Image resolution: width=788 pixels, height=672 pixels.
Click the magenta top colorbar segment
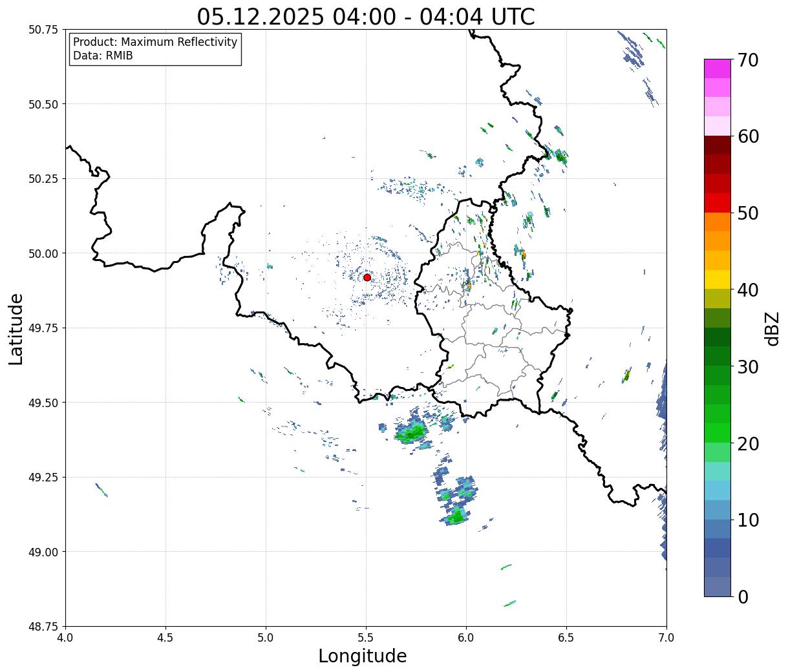click(x=718, y=68)
